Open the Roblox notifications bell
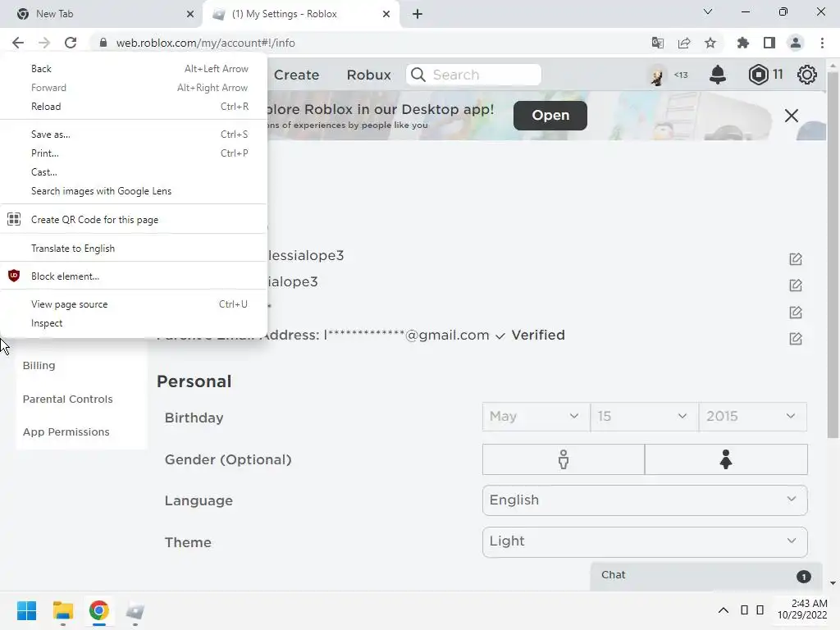The height and width of the screenshot is (630, 840). pyautogui.click(x=717, y=75)
